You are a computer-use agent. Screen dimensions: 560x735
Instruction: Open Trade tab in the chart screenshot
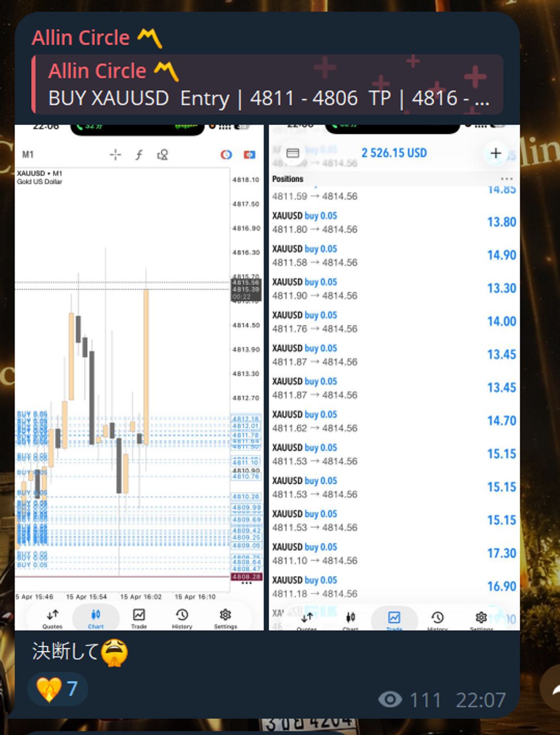(139, 618)
